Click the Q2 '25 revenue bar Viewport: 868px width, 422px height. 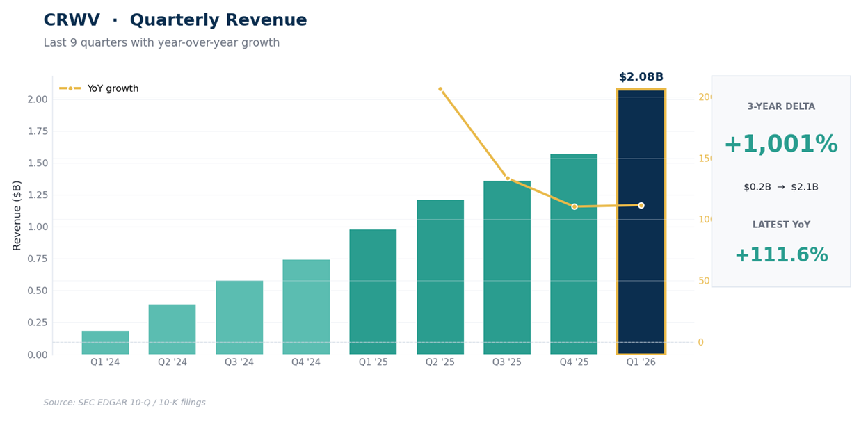tap(440, 277)
